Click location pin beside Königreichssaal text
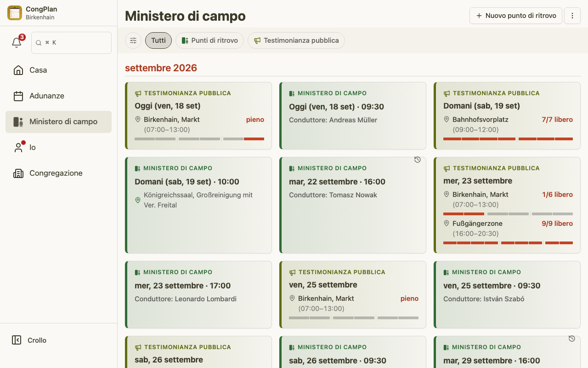This screenshot has height=368, width=588. click(137, 200)
